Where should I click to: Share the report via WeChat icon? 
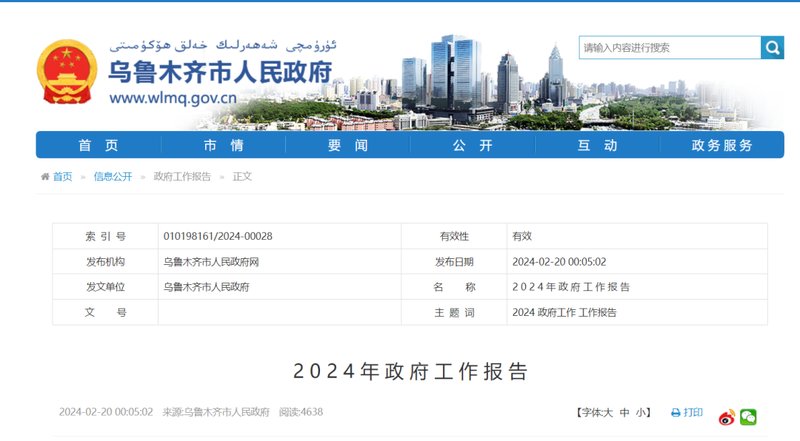[x=748, y=417]
